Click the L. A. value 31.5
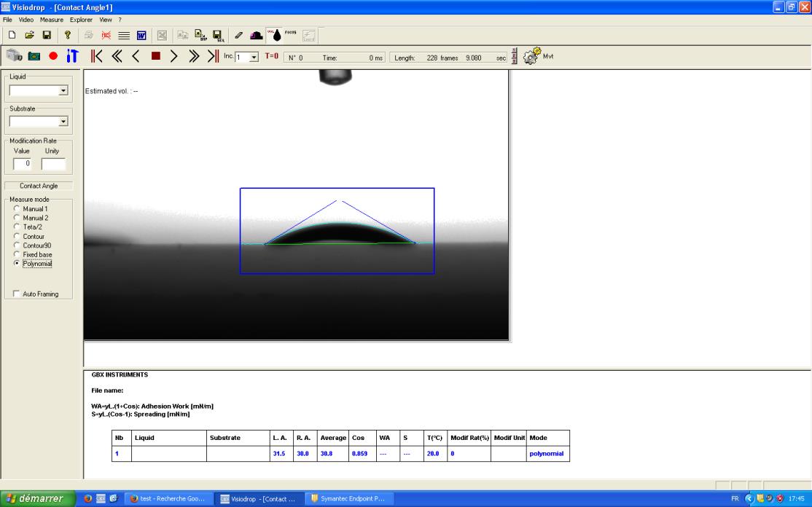This screenshot has width=812, height=507. tap(279, 454)
